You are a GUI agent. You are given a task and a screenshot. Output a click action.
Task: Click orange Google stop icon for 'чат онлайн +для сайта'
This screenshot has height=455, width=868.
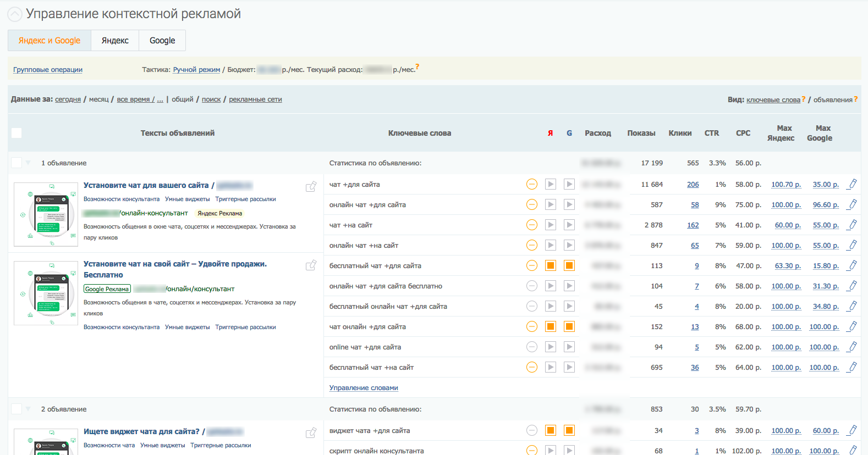(x=569, y=326)
